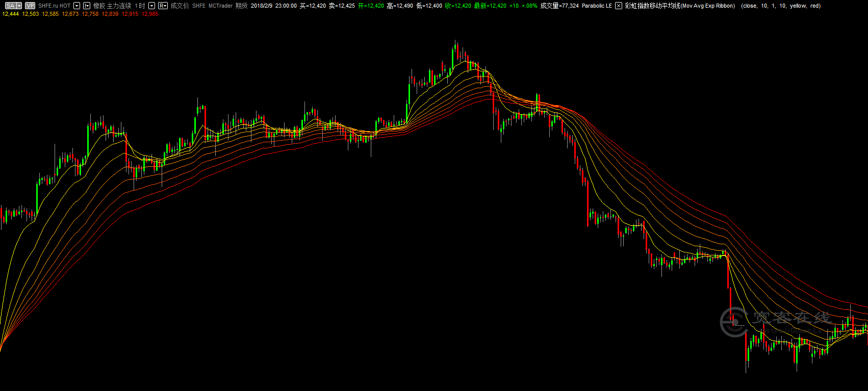
Task: Click the ribbon value 12,585
Action: [x=50, y=14]
